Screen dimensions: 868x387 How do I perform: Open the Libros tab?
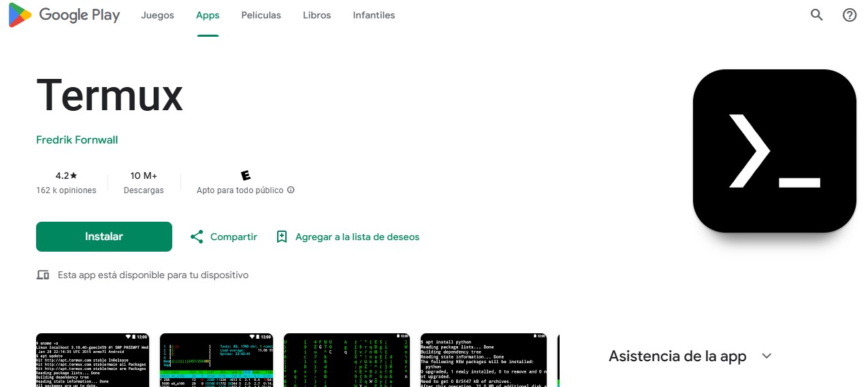tap(317, 15)
